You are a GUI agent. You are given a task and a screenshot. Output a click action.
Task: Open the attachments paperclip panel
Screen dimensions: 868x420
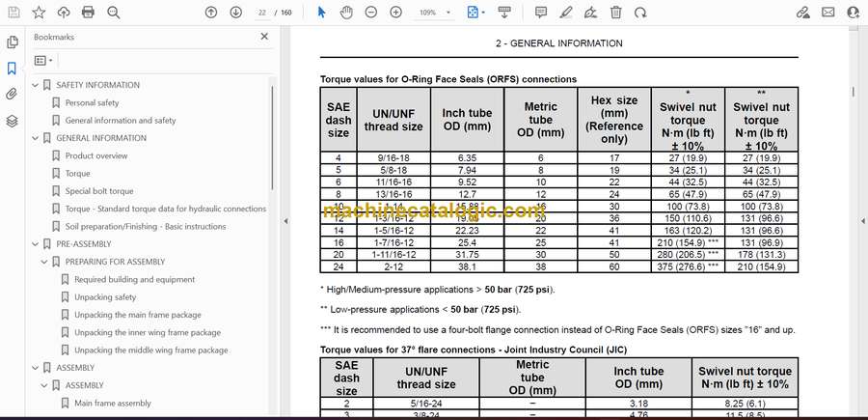click(13, 95)
